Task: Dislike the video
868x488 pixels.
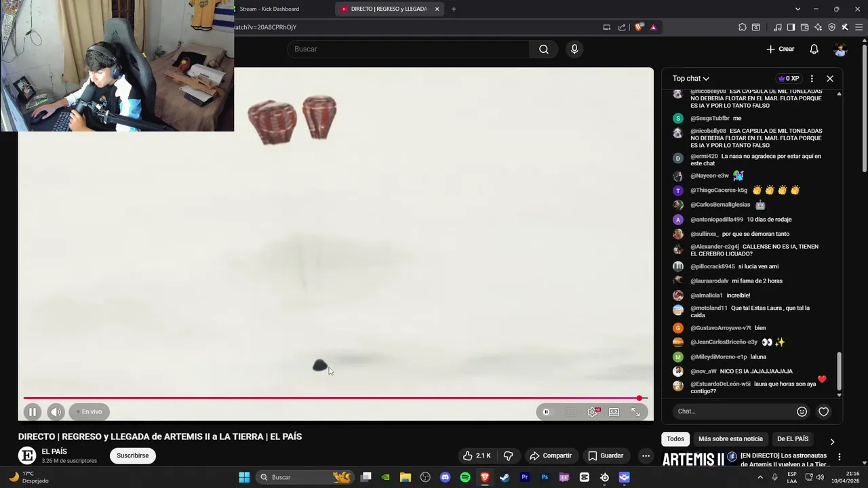Action: pyautogui.click(x=508, y=455)
